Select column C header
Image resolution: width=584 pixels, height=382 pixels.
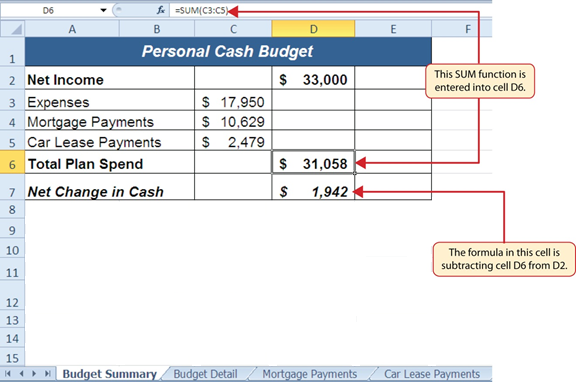click(233, 29)
